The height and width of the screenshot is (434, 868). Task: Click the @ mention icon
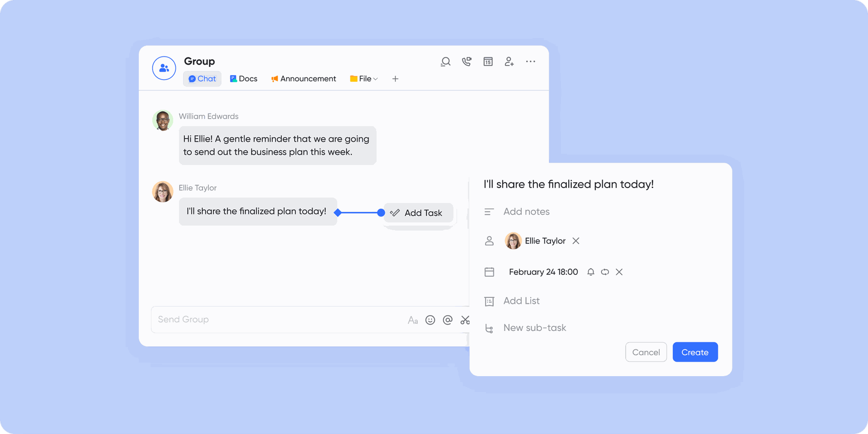(x=448, y=320)
